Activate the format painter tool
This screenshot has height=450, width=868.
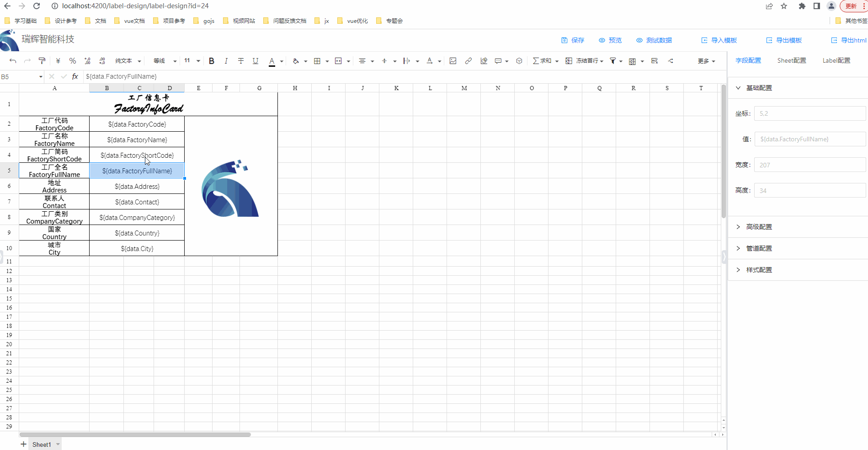42,61
